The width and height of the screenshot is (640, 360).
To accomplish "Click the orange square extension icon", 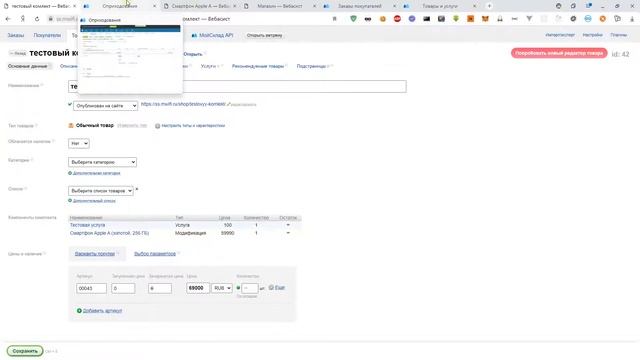I will [x=471, y=19].
